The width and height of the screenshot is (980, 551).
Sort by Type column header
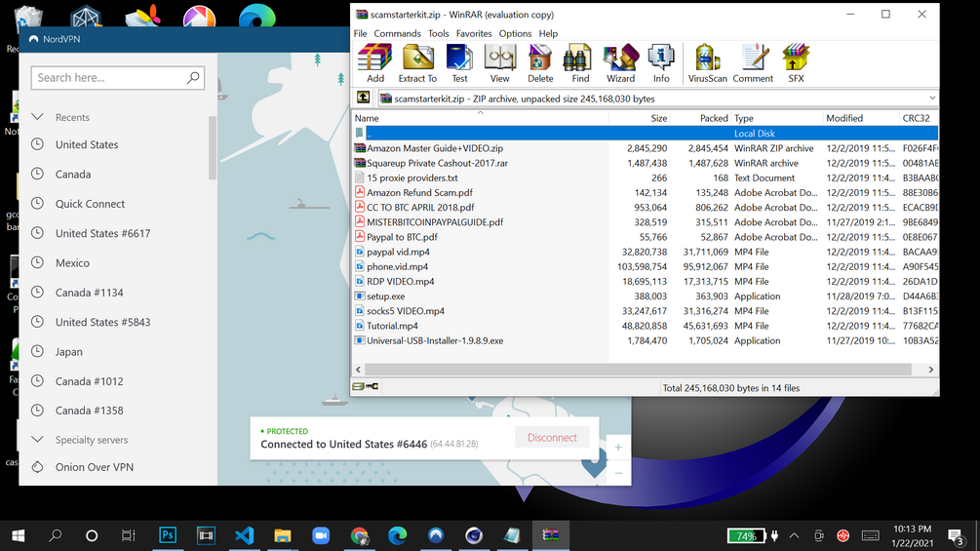click(777, 118)
